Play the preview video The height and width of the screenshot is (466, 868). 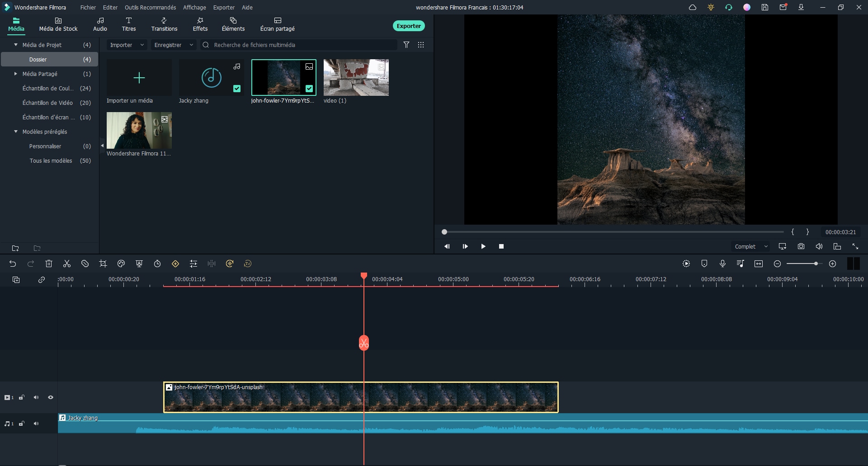click(x=483, y=246)
